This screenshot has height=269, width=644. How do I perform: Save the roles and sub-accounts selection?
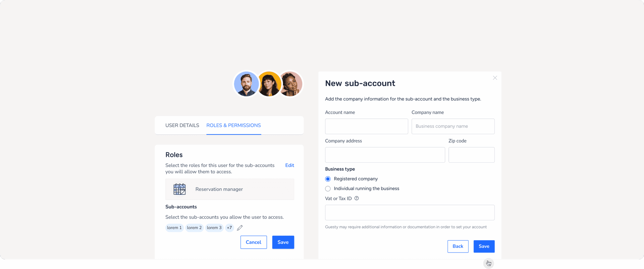283,242
